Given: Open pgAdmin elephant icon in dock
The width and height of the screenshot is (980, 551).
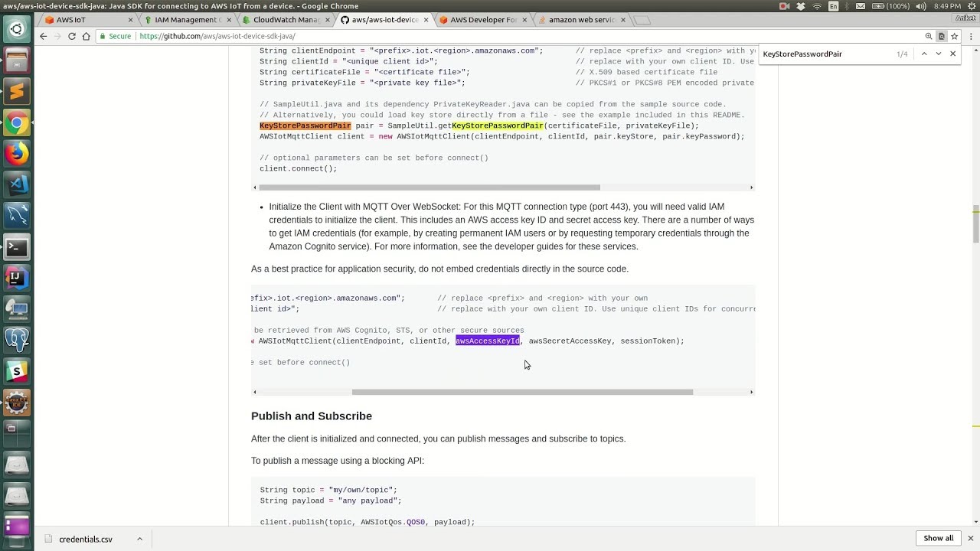Looking at the screenshot, I should pos(17,340).
